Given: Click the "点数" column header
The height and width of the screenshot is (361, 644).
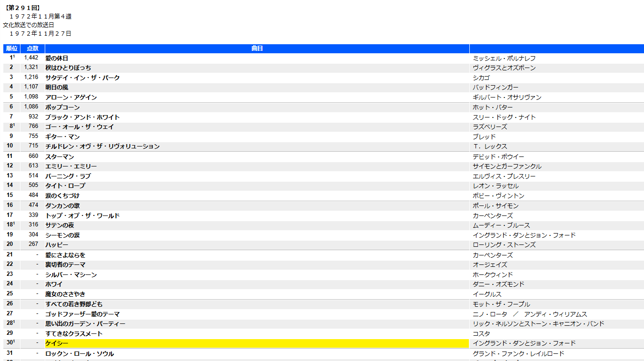Looking at the screenshot, I should 32,49.
